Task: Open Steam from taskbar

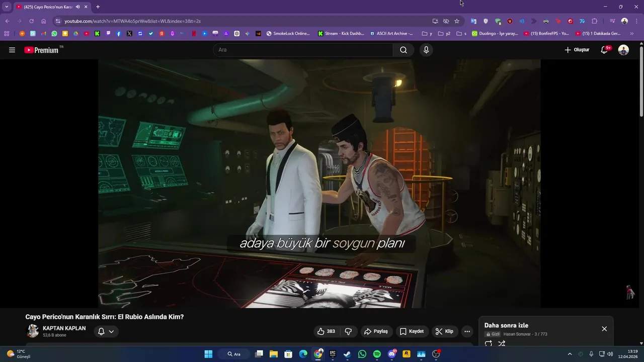Action: click(347, 354)
